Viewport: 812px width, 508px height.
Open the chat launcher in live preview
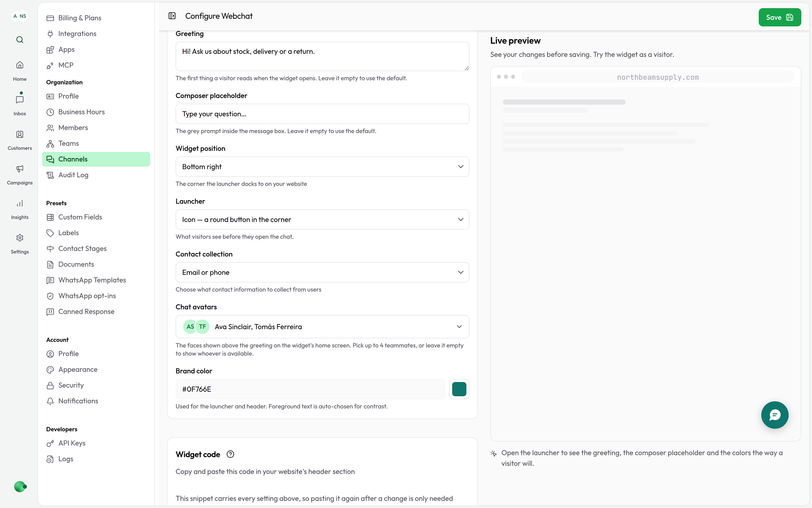click(x=775, y=415)
